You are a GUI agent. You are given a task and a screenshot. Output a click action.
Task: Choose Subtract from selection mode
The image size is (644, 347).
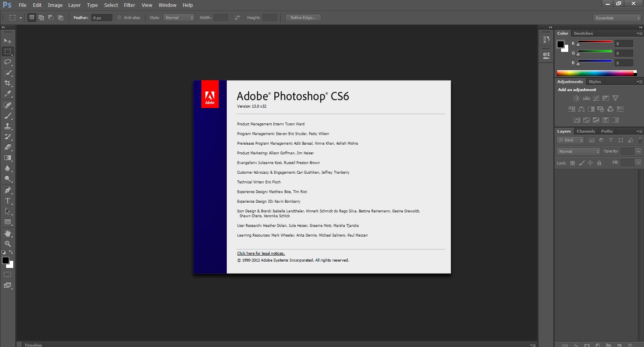[51, 17]
